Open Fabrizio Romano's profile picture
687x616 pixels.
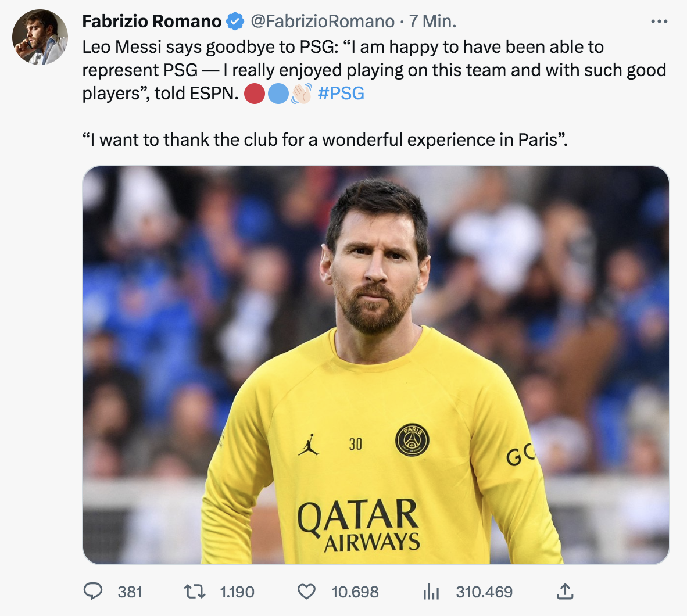40,37
